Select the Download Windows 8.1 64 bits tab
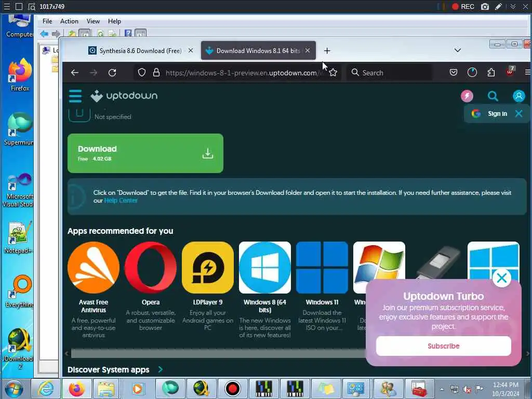This screenshot has height=399, width=532. pyautogui.click(x=258, y=50)
